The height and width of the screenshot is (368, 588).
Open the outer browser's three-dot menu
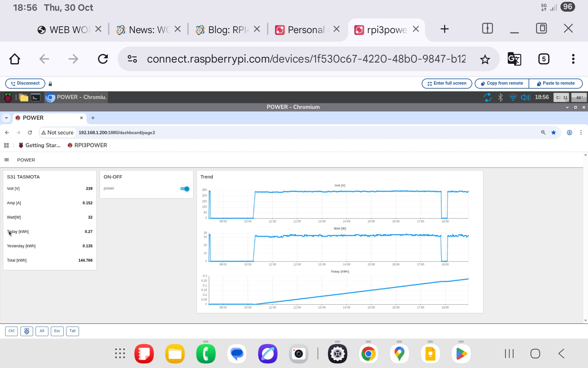(x=573, y=59)
